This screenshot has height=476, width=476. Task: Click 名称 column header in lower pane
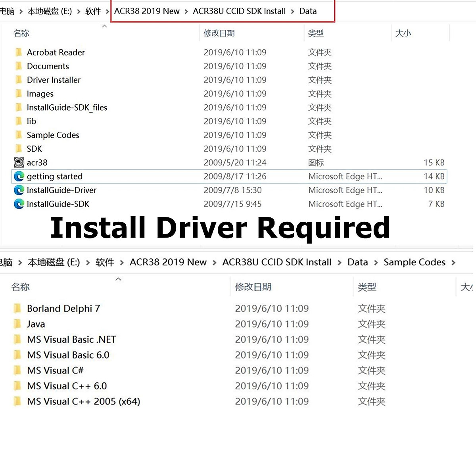20,287
